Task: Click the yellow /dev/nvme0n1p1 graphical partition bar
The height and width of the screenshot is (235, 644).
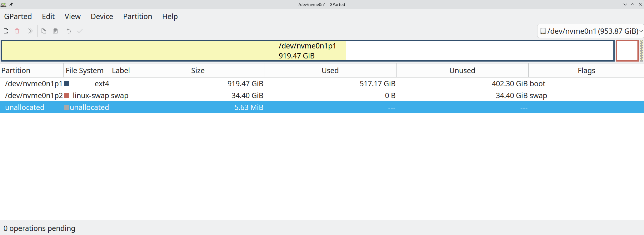Action: (156, 51)
